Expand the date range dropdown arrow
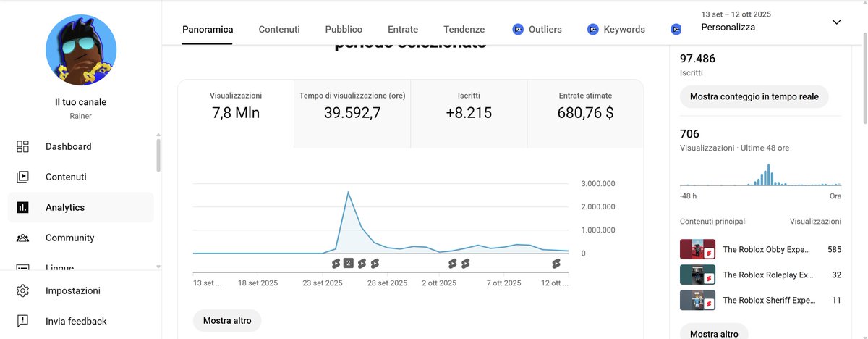 tap(837, 22)
